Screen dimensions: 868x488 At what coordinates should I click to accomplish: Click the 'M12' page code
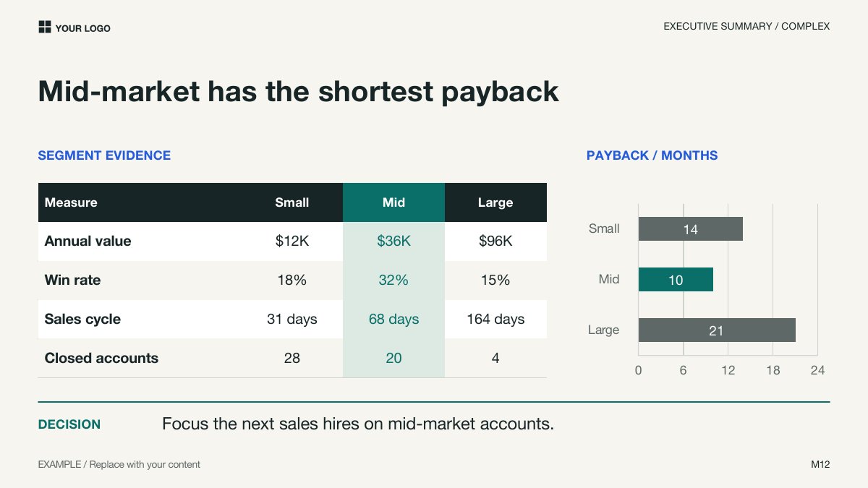[820, 464]
